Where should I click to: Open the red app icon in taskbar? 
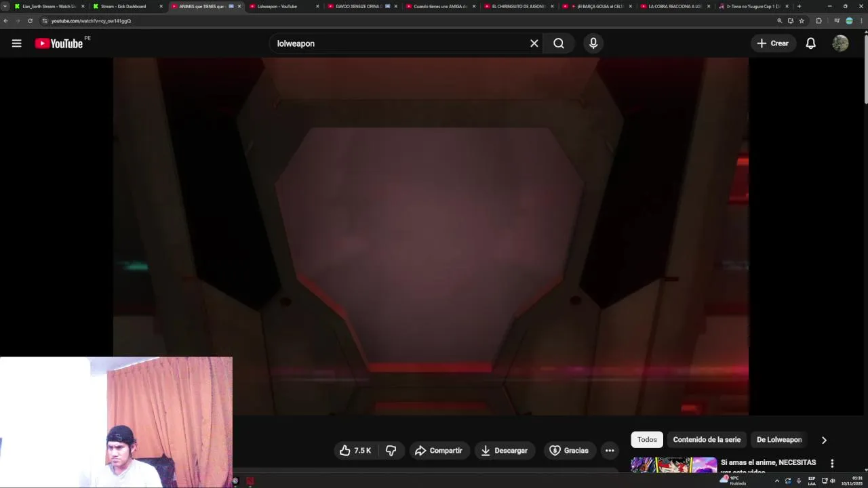(x=250, y=481)
